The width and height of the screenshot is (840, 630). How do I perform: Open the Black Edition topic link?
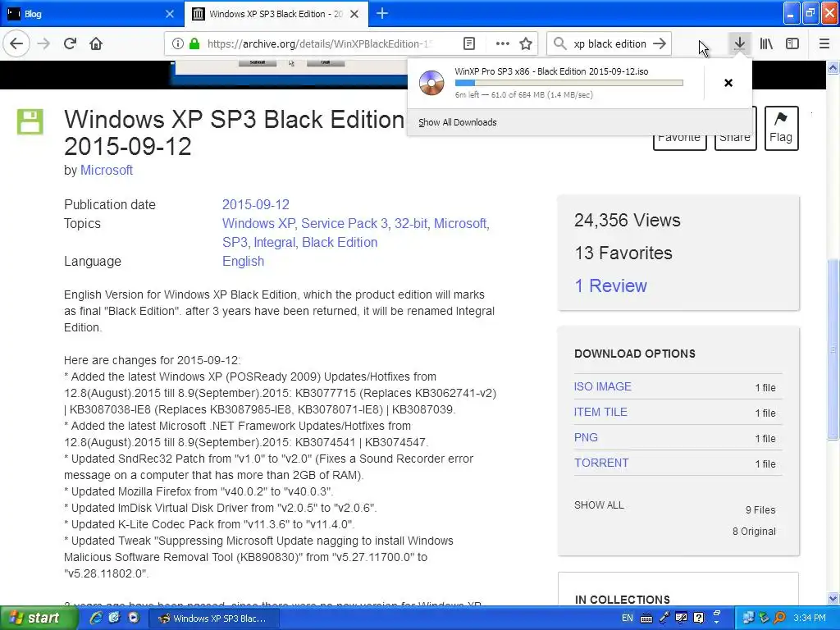(340, 242)
